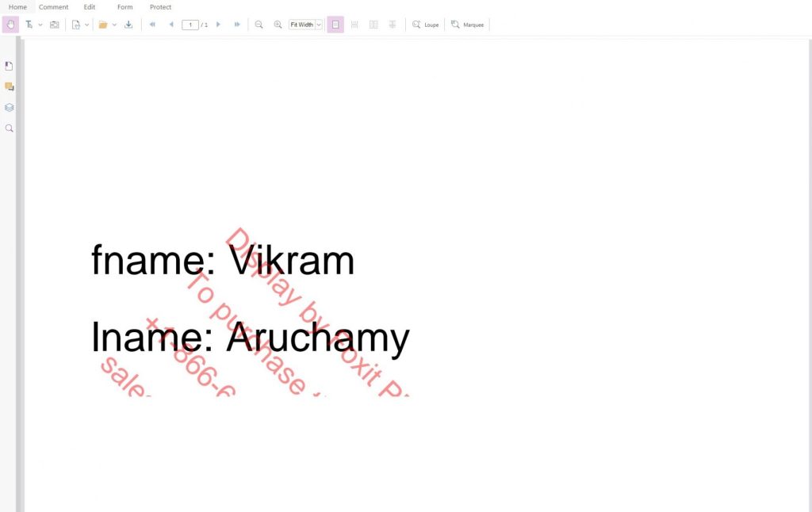Expand the Fit Width zoom dropdown
Screen dimensions: 812x512
click(x=319, y=25)
